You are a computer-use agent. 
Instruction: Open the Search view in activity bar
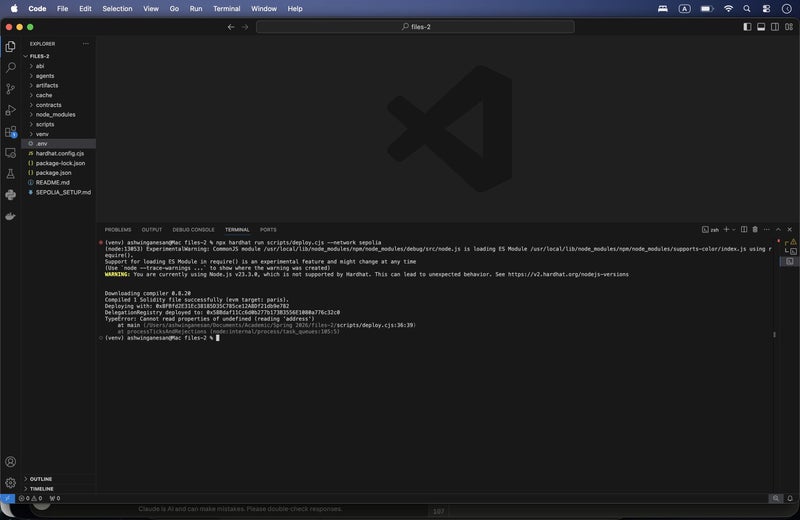(10, 67)
